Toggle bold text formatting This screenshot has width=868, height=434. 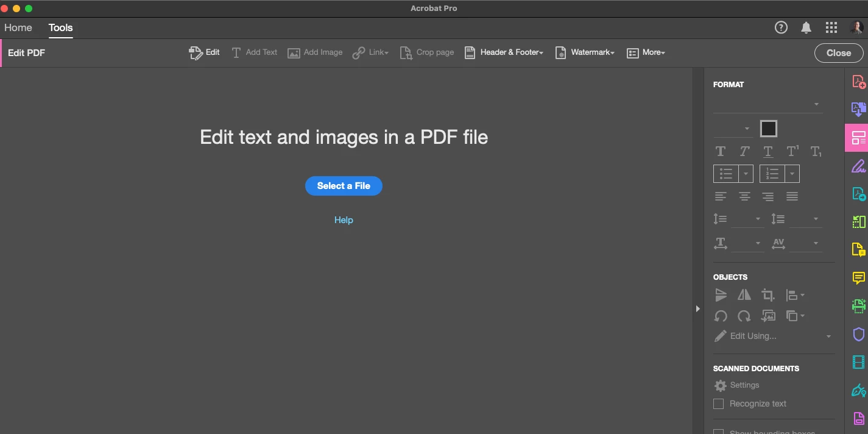click(721, 151)
